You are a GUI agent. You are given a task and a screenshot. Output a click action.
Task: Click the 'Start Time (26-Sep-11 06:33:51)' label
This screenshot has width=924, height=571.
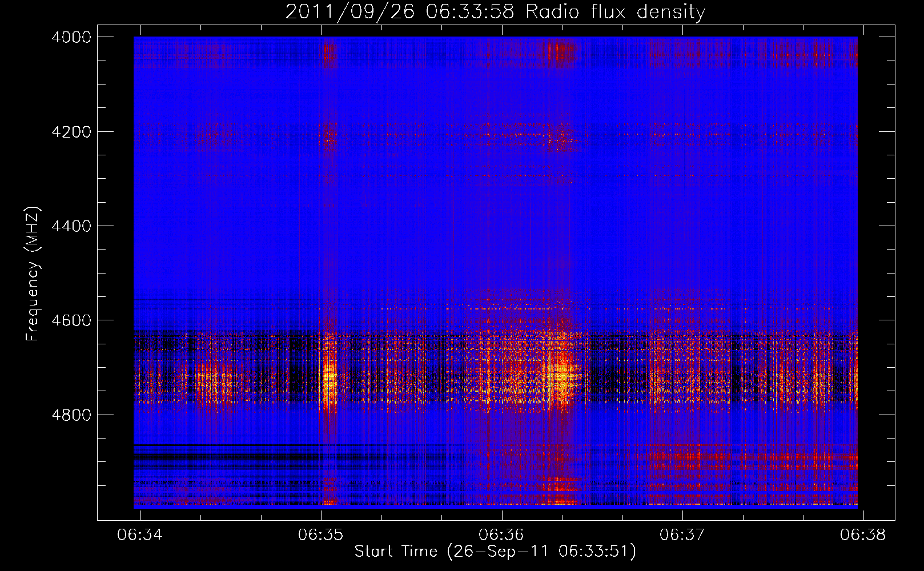[x=495, y=552]
